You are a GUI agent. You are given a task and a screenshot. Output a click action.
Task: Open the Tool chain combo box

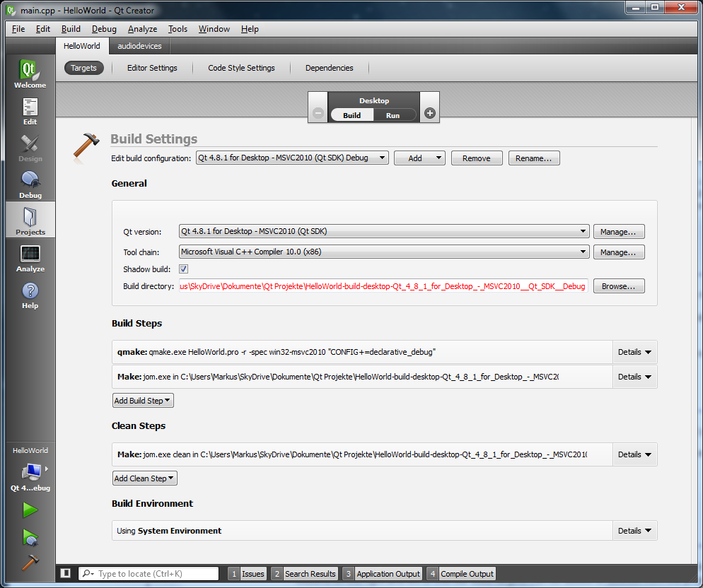point(384,252)
